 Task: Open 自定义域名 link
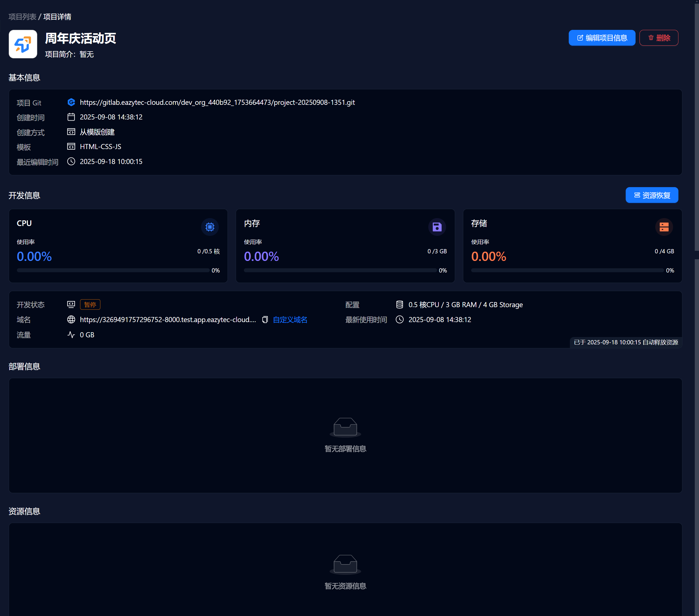pos(290,320)
